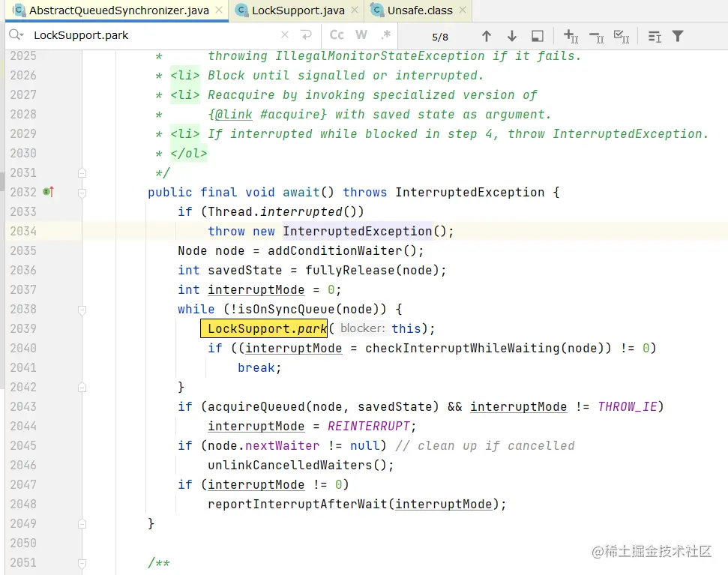The height and width of the screenshot is (575, 728).
Task: Close the Unsafe.class tab
Action: coord(463,10)
